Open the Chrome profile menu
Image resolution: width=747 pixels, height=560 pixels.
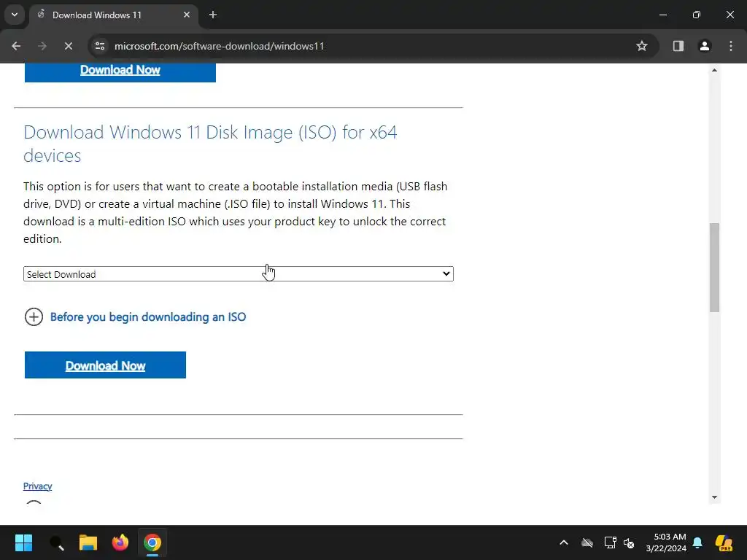705,46
